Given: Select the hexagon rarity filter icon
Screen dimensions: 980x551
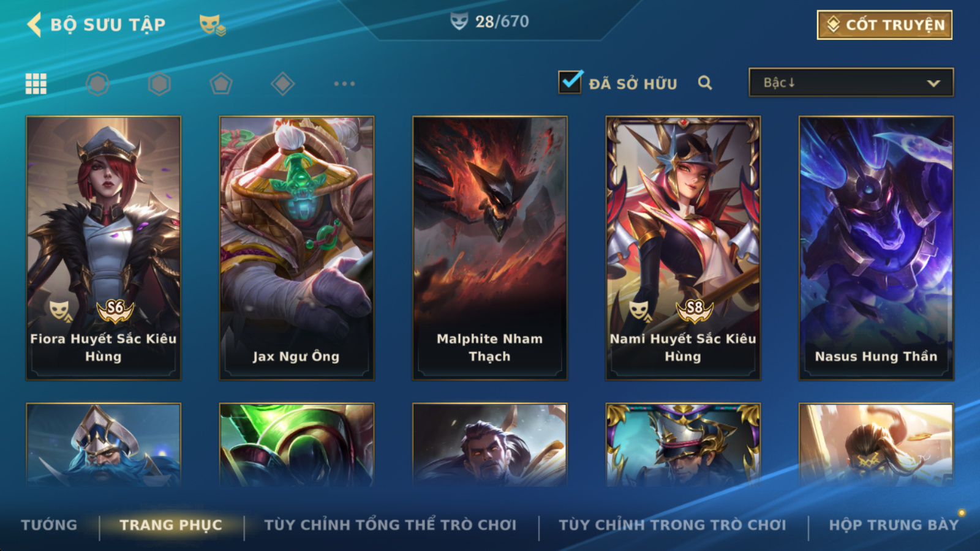Looking at the screenshot, I should [159, 84].
